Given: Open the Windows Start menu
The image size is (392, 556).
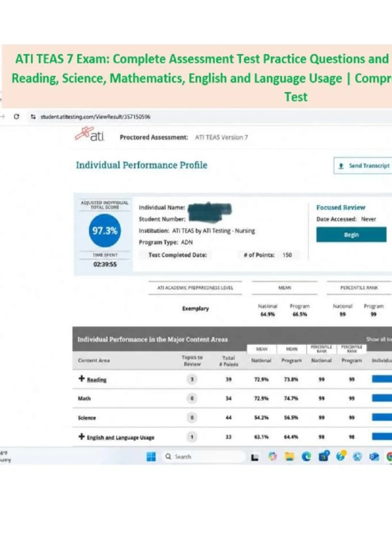Looking at the screenshot, I should 151,457.
